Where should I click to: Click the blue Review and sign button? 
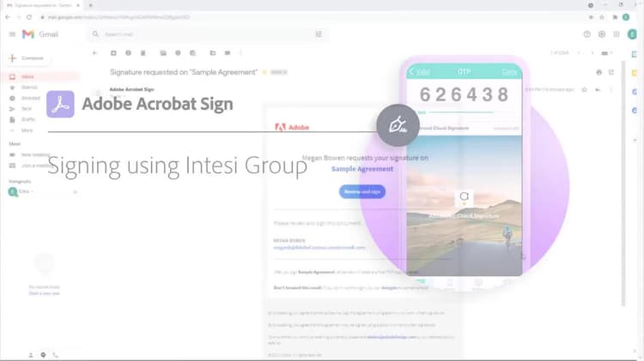click(x=362, y=191)
